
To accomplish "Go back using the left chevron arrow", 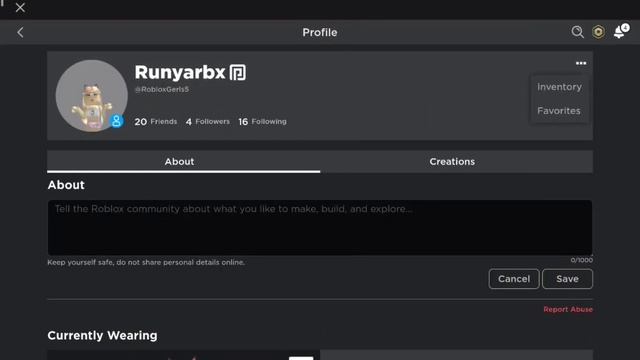I will [20, 32].
